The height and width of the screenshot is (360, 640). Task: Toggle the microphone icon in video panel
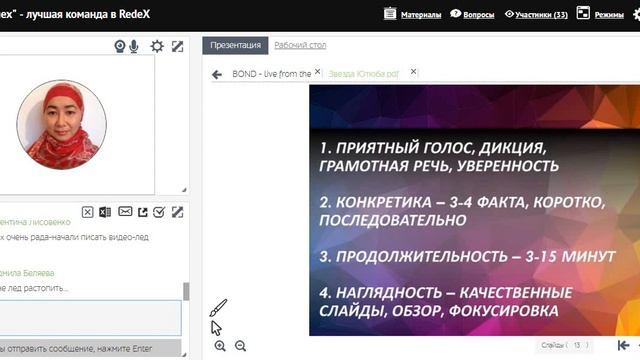(133, 47)
